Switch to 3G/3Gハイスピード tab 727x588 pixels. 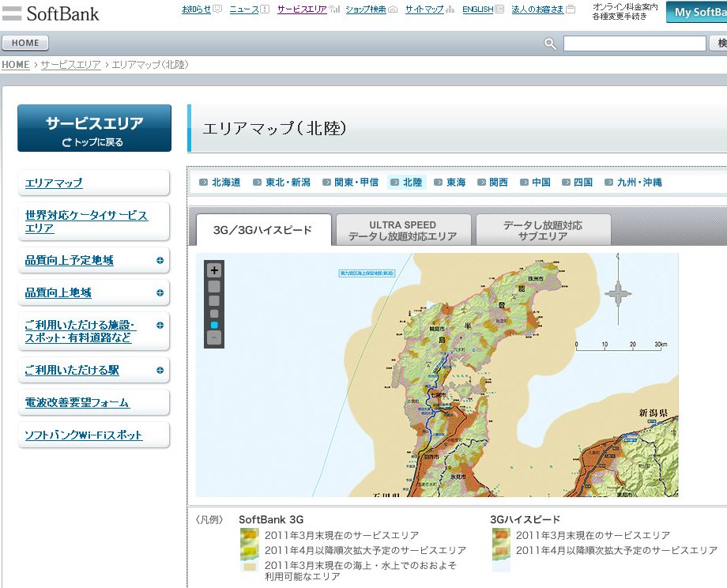pos(263,230)
